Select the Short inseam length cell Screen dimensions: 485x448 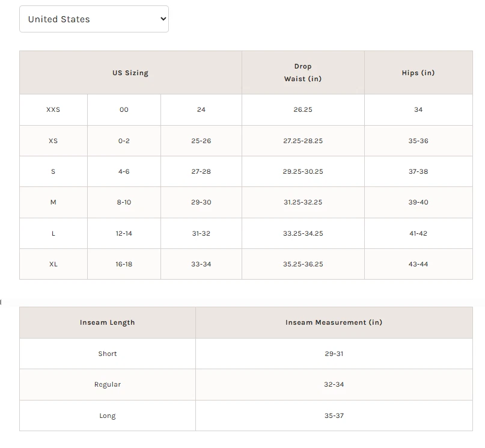point(108,354)
